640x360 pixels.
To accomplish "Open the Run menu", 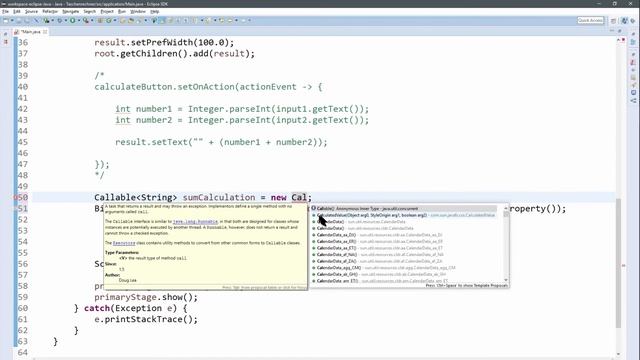I will [x=122, y=11].
